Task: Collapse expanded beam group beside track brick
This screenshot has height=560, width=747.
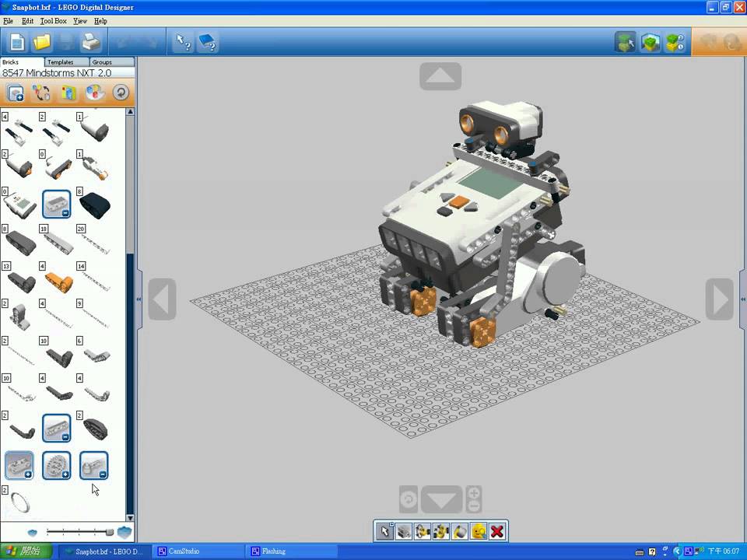Action: coord(56,428)
